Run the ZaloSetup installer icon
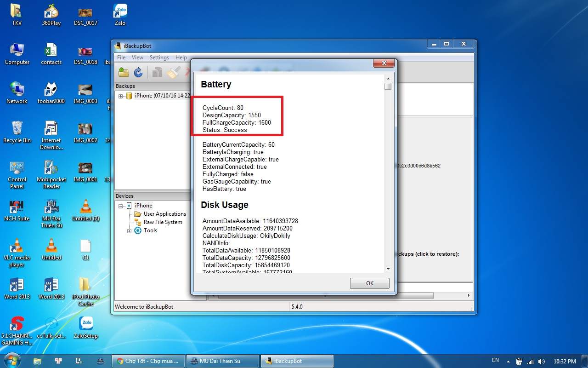This screenshot has width=588, height=368. [x=85, y=328]
